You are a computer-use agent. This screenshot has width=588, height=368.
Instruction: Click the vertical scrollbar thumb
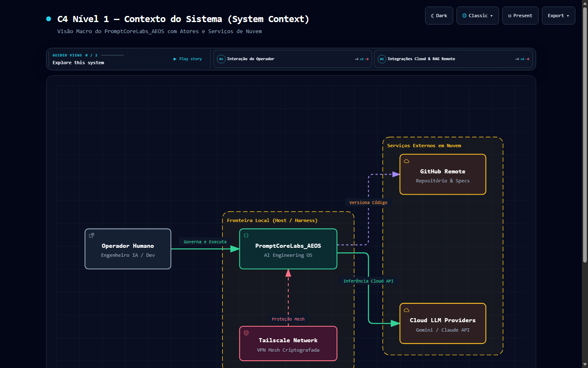click(585, 135)
